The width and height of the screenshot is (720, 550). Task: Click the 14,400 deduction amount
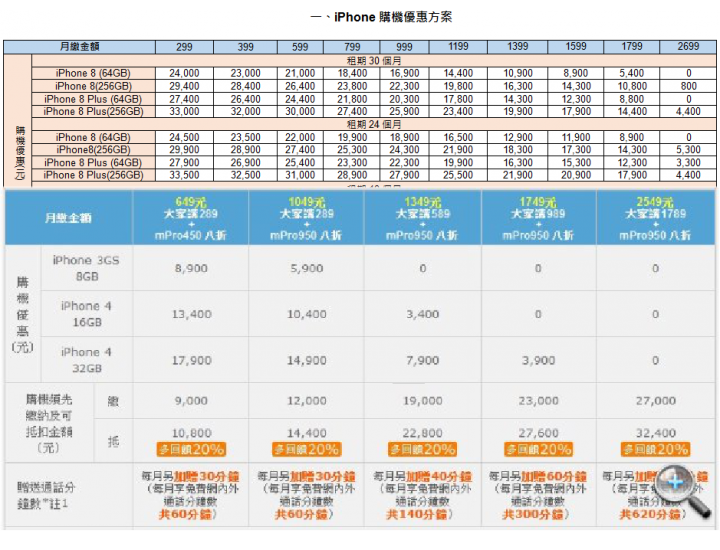(x=307, y=433)
